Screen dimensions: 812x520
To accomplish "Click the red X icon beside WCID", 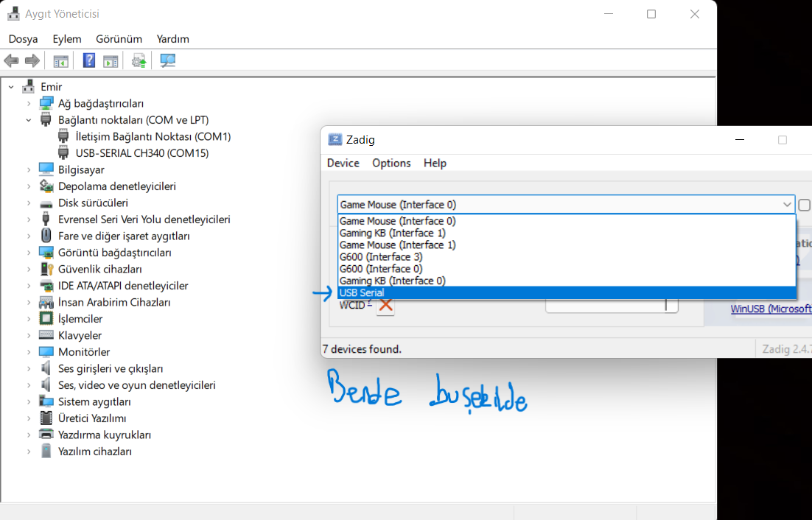I will point(385,306).
